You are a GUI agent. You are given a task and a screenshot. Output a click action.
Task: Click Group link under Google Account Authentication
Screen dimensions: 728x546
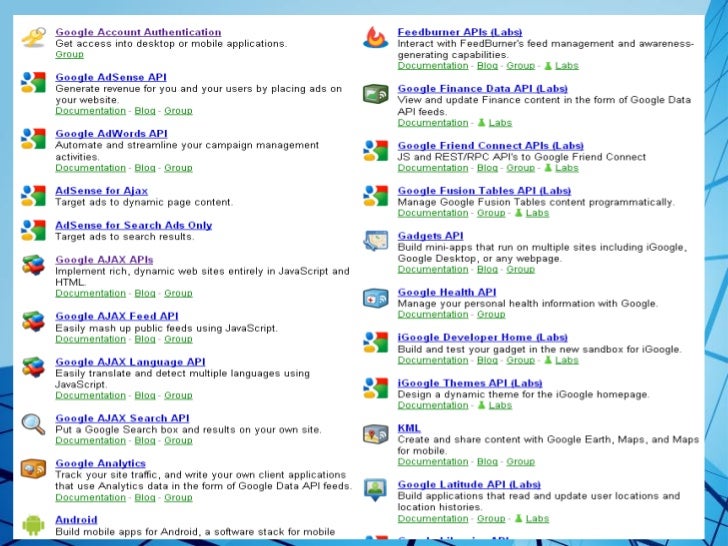tap(70, 54)
